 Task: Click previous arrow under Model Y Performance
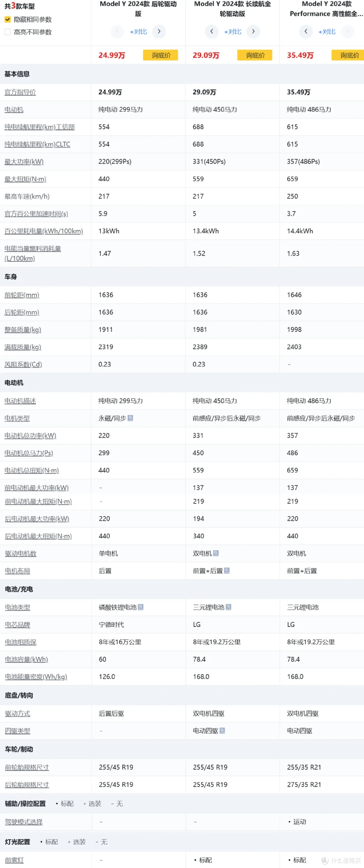(x=306, y=31)
